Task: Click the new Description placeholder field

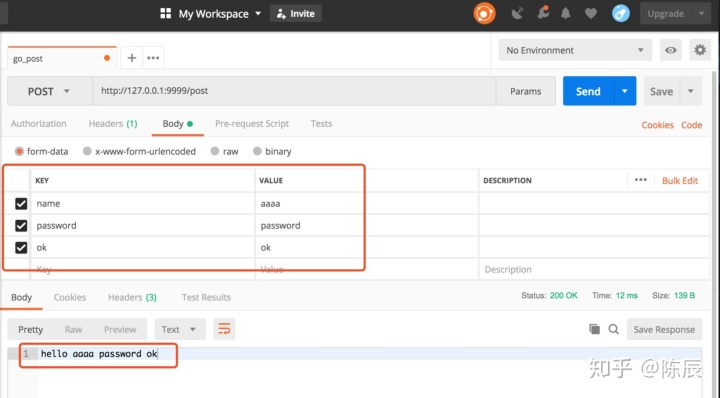Action: tap(593, 269)
